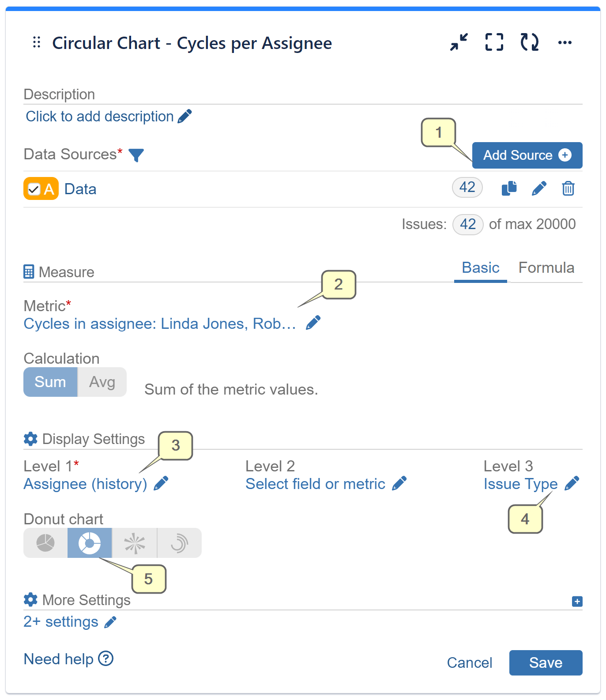Screen dimensions: 606x700
Task: Refresh the chart data
Action: [529, 42]
